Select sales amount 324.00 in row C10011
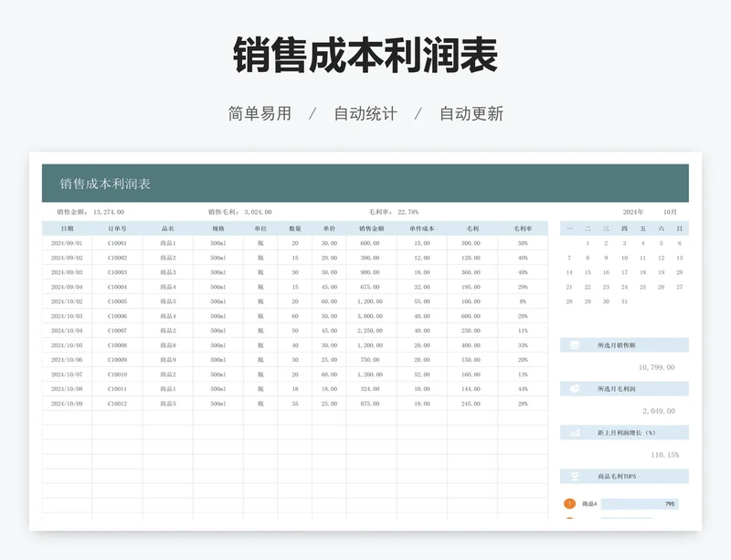This screenshot has height=560, width=731. click(372, 389)
